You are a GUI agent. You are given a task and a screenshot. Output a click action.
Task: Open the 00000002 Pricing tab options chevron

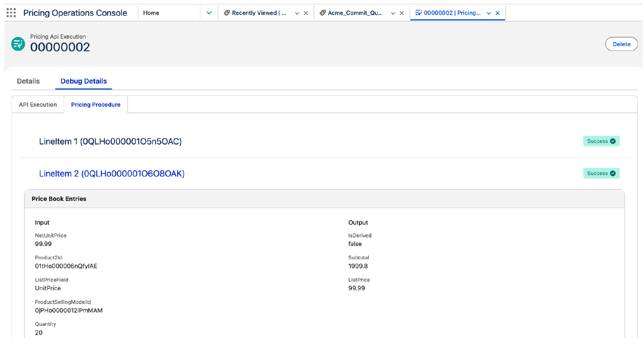click(488, 13)
